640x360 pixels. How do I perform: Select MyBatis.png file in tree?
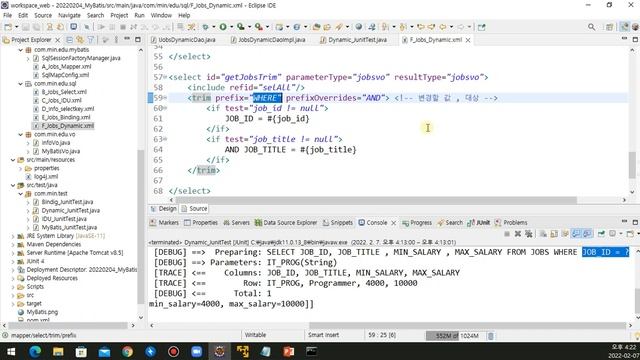[42, 312]
